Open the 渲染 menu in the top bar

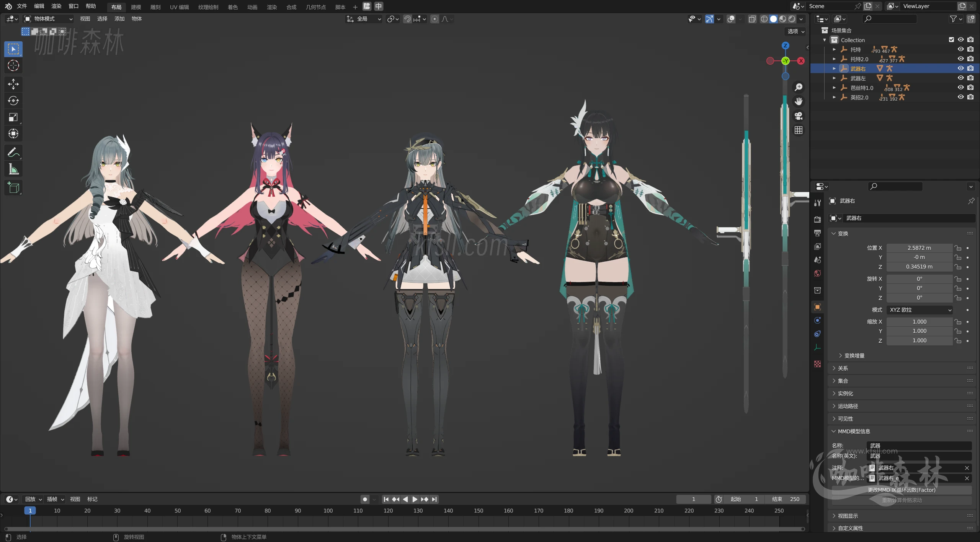pyautogui.click(x=56, y=6)
